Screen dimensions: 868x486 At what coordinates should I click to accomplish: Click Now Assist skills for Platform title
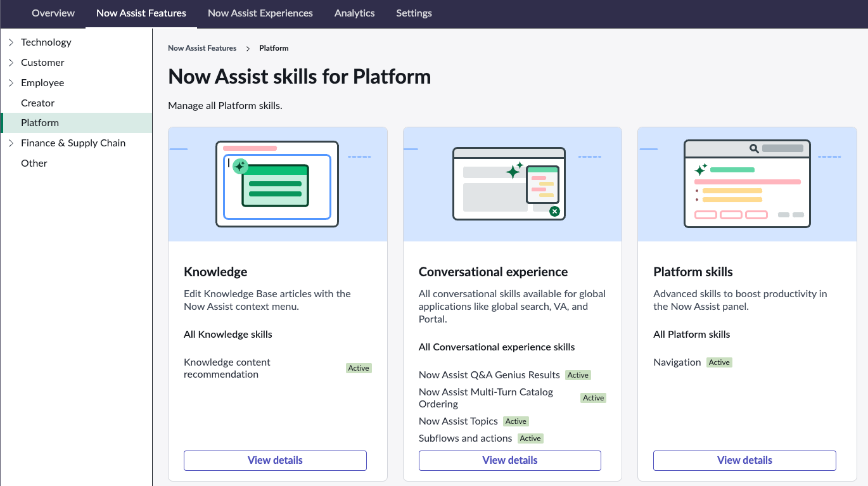click(300, 77)
